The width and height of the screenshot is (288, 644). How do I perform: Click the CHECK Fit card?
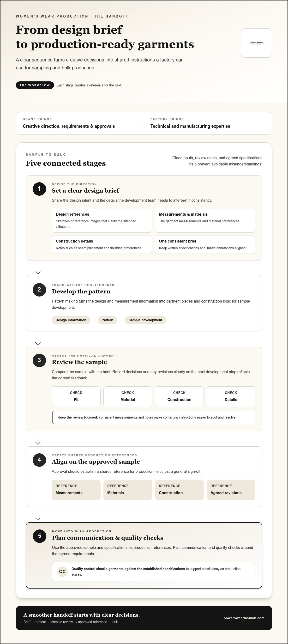76,396
